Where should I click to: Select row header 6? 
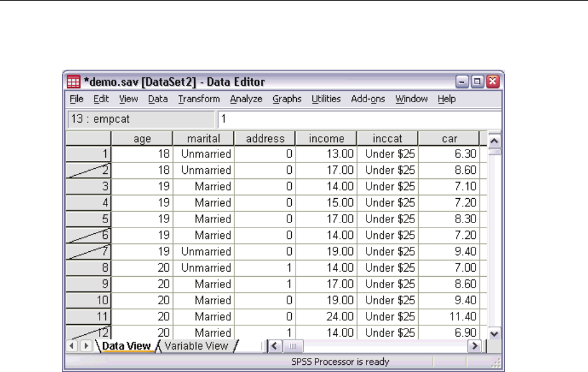89,235
